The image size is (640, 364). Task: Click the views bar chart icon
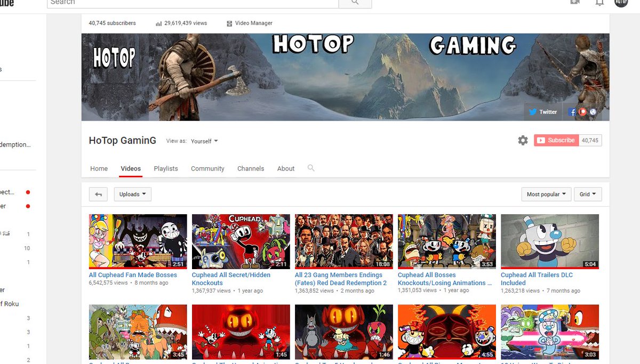pyautogui.click(x=158, y=23)
